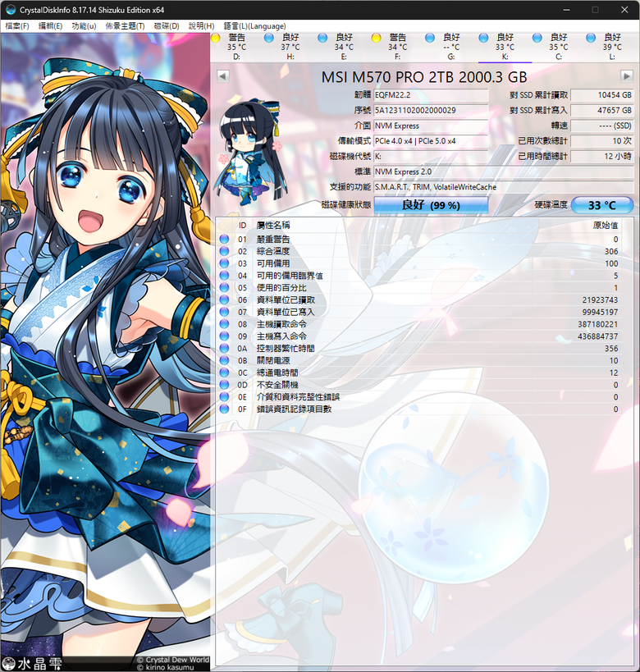The height and width of the screenshot is (672, 640).
Task: Select drive E: disk tab
Action: (344, 47)
